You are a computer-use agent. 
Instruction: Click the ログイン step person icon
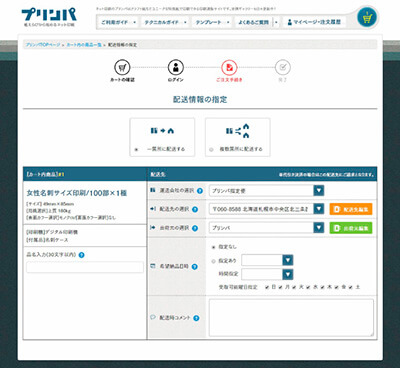click(176, 68)
